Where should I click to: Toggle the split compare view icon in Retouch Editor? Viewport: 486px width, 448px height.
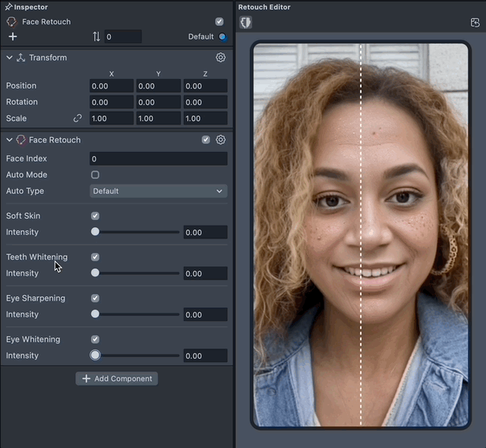[x=245, y=23]
